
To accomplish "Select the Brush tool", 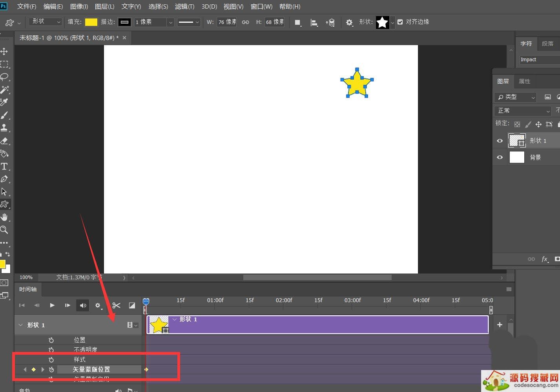I will pyautogui.click(x=4, y=115).
